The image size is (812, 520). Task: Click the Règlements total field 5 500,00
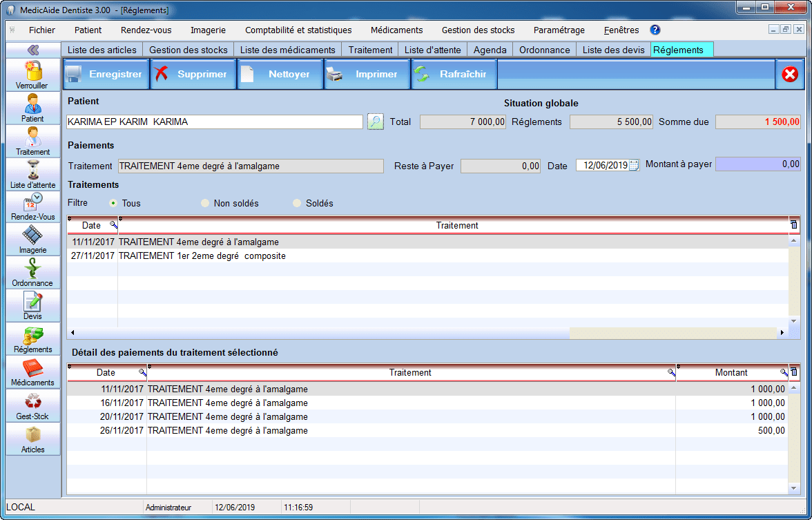(612, 122)
